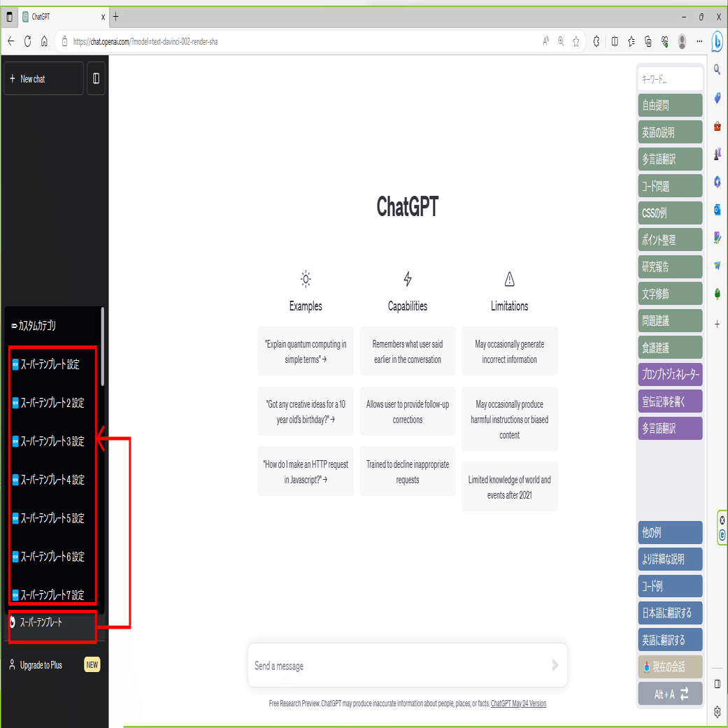Open Outlook from the Edge sidebar
728x728 pixels.
coord(718,210)
